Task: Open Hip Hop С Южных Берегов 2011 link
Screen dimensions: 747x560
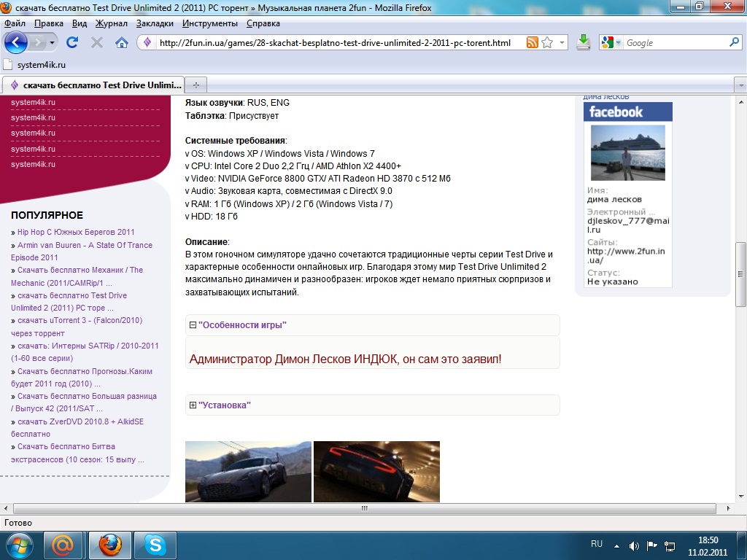Action: point(76,232)
